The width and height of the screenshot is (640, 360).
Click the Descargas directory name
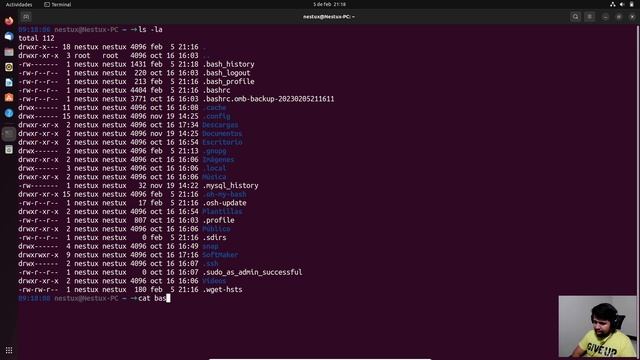(220, 125)
